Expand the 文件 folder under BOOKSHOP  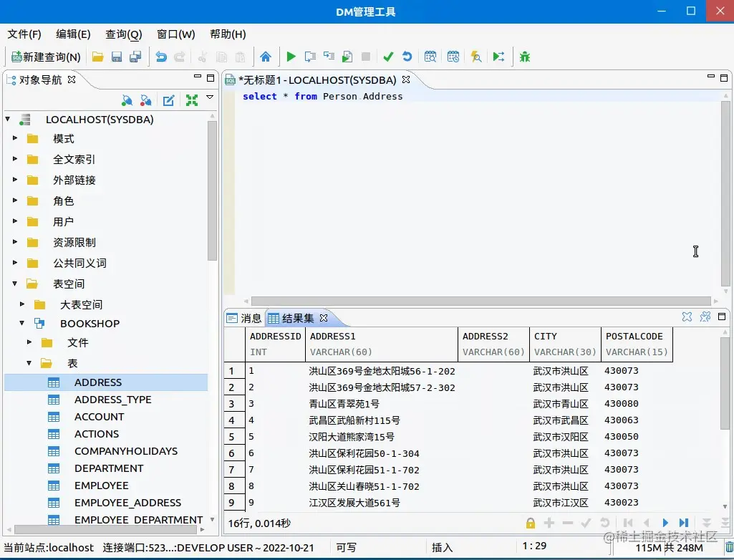click(x=29, y=342)
